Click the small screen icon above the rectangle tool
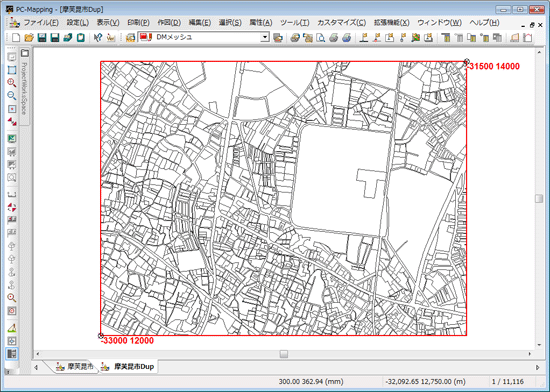This screenshot has height=392, width=550. pos(12,57)
